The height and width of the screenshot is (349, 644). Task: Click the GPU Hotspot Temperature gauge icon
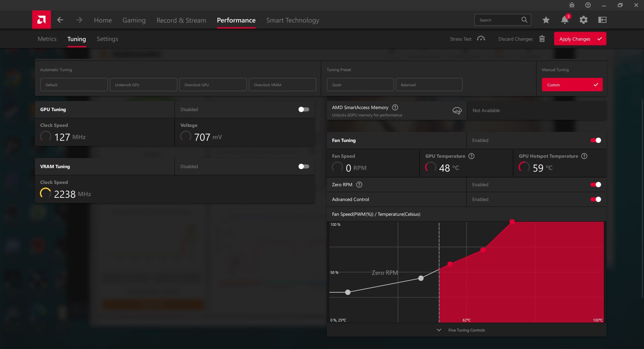coord(524,167)
